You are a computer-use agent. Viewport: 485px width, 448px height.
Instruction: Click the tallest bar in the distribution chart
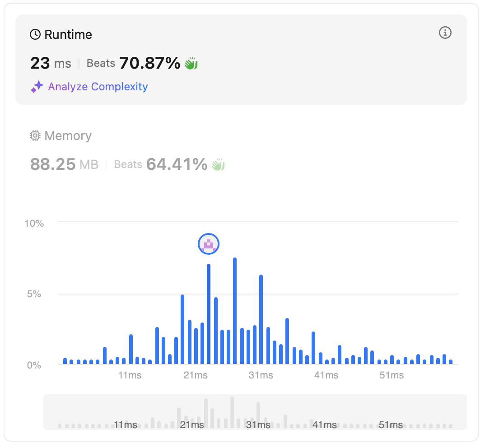pyautogui.click(x=235, y=311)
